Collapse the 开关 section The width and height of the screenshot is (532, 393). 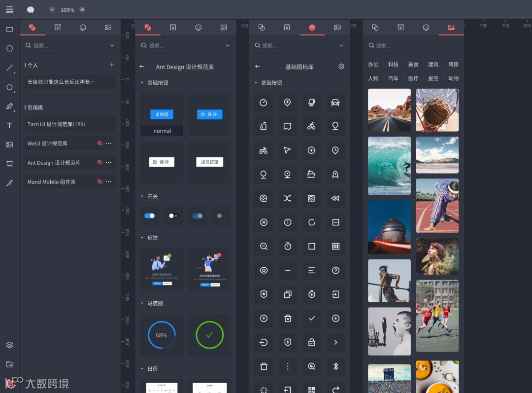[142, 196]
